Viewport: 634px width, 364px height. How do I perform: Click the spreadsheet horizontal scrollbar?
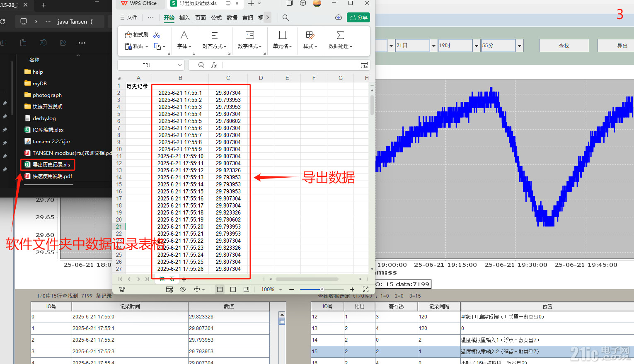click(x=307, y=279)
